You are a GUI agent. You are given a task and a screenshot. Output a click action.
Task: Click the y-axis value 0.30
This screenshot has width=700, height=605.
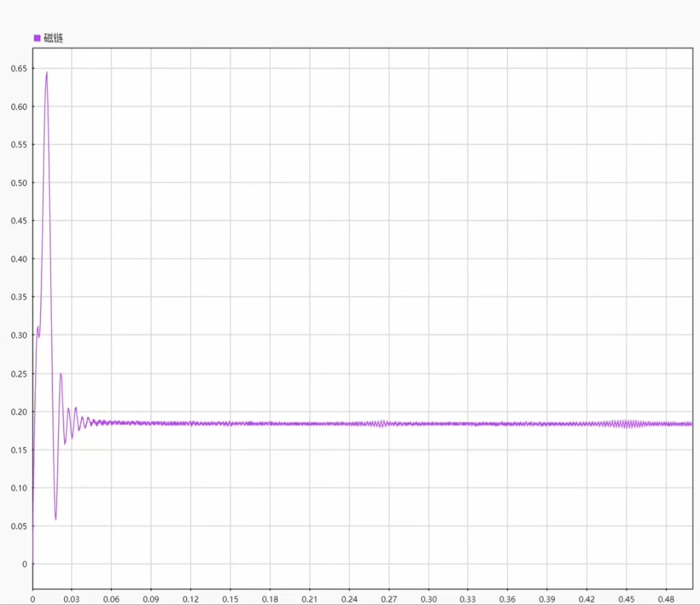click(x=19, y=335)
